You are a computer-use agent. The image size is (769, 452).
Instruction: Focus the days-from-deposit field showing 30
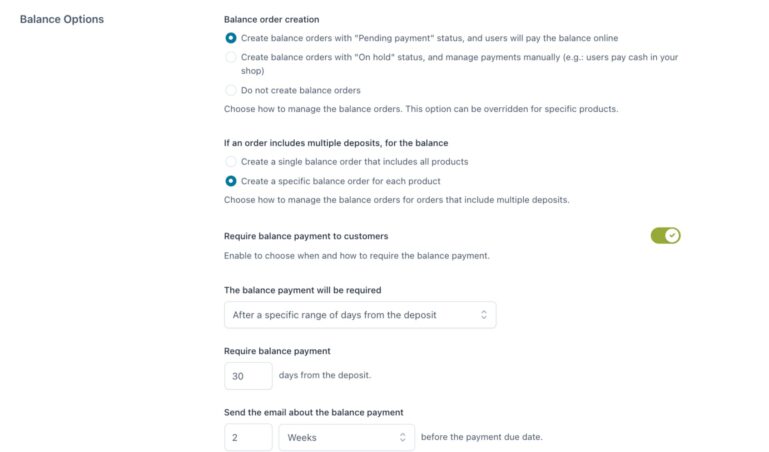point(248,376)
